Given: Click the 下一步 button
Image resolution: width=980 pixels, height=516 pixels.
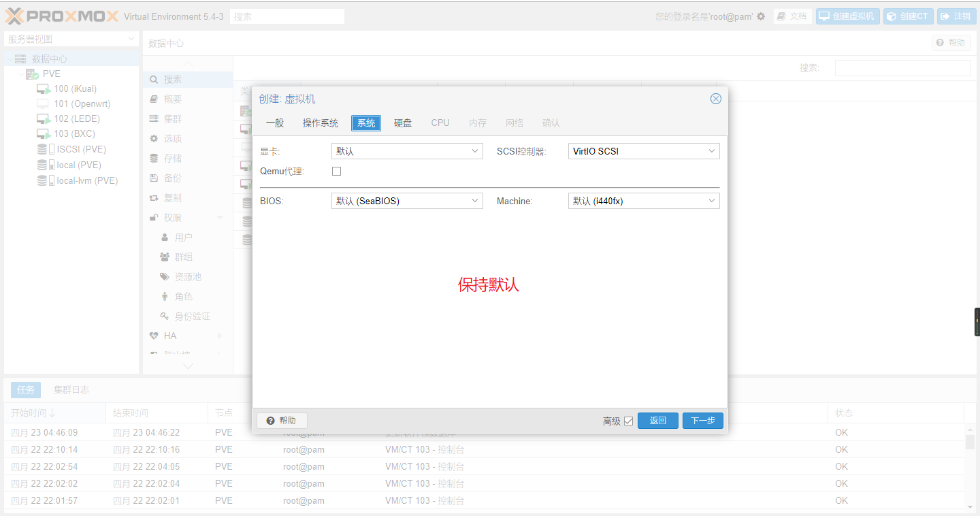Looking at the screenshot, I should (x=703, y=421).
